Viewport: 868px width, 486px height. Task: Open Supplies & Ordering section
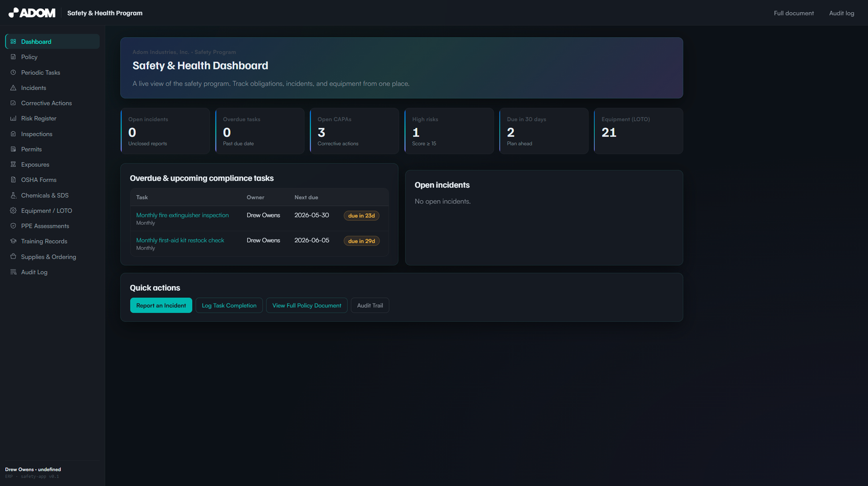click(x=52, y=257)
